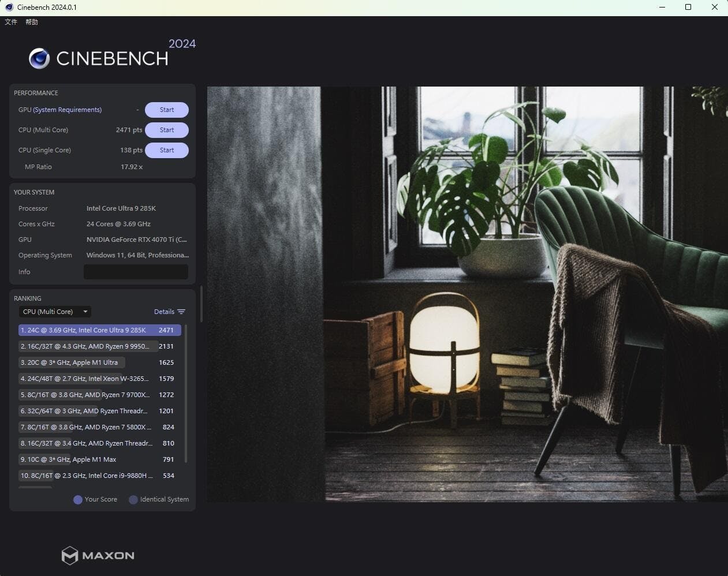
Task: Click the Details filter lines icon
Action: click(181, 312)
